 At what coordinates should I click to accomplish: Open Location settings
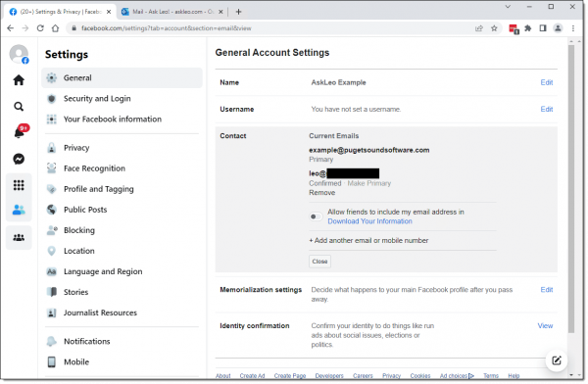(122, 251)
